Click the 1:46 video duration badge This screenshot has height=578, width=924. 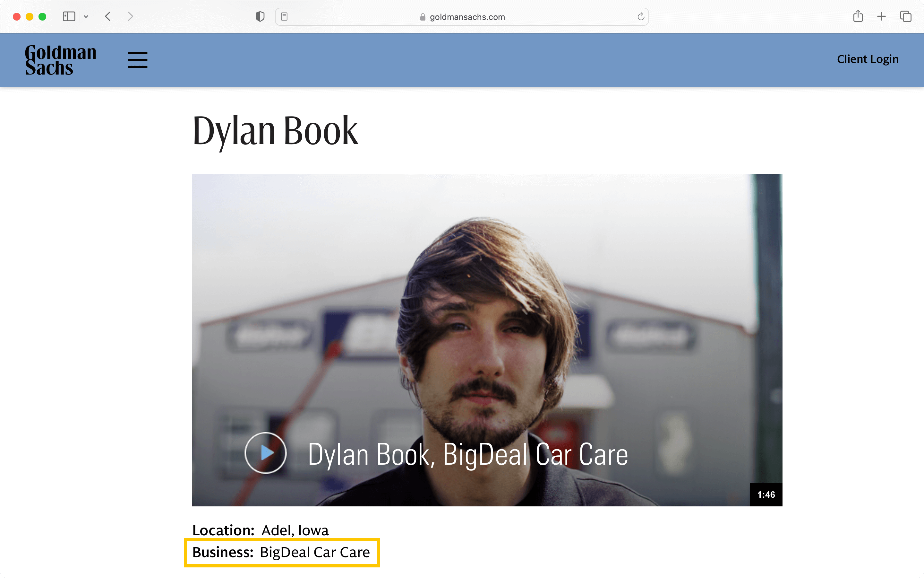[x=766, y=494]
